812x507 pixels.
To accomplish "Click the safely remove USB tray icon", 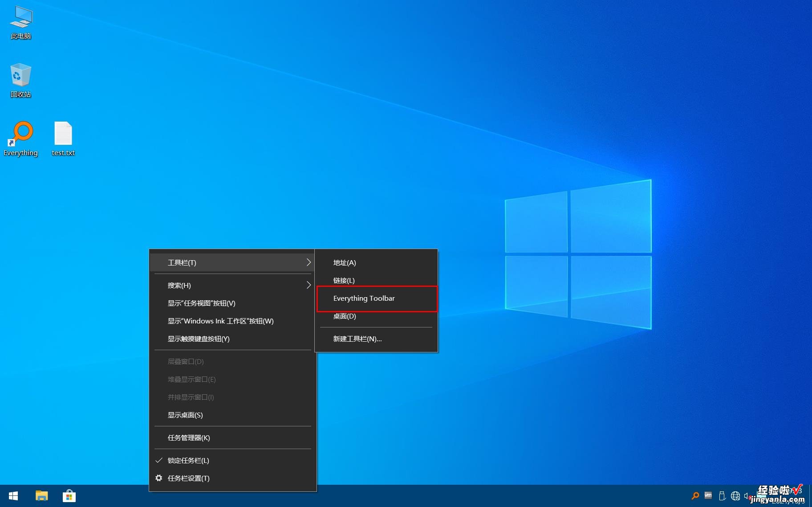I will pos(722,496).
